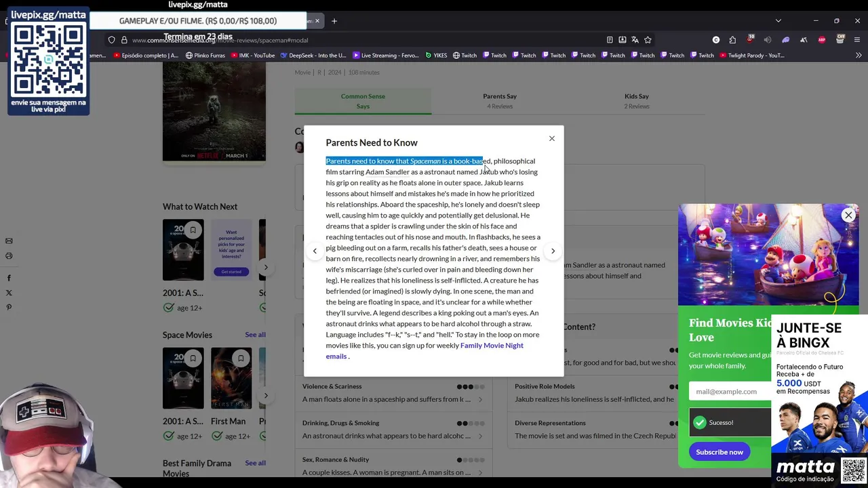Screen dimensions: 868x488
Task: Share on X (Twitter) icon
Action: coord(9,293)
